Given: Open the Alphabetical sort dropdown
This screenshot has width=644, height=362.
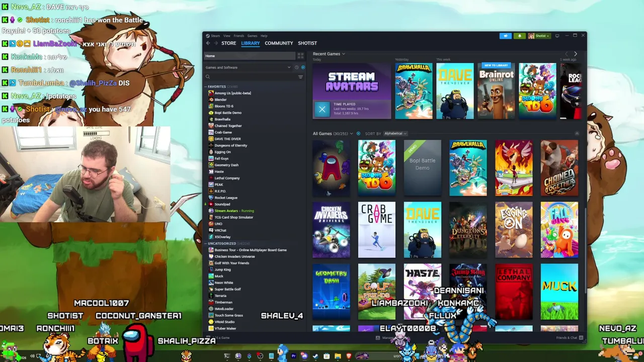Looking at the screenshot, I should pyautogui.click(x=395, y=134).
